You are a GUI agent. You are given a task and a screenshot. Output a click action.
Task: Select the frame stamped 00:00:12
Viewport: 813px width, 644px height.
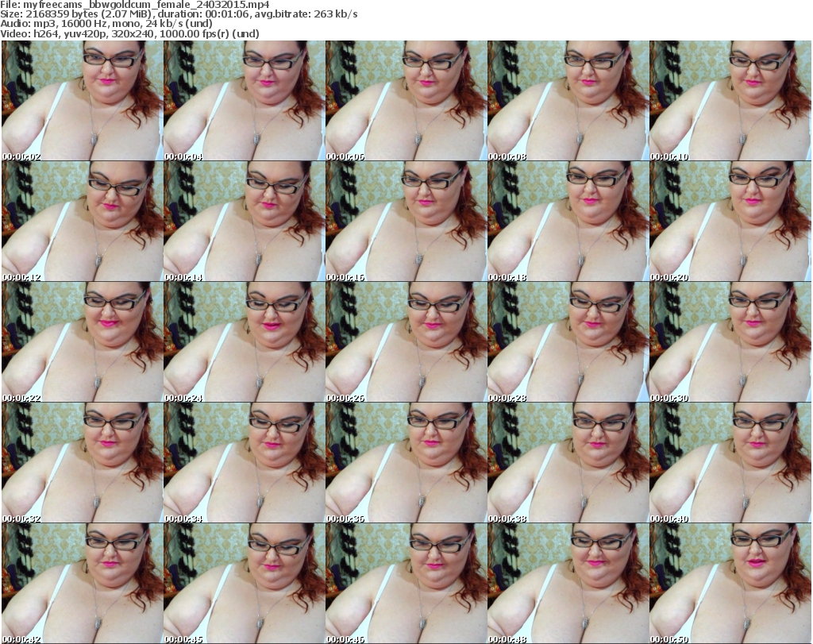(x=83, y=222)
